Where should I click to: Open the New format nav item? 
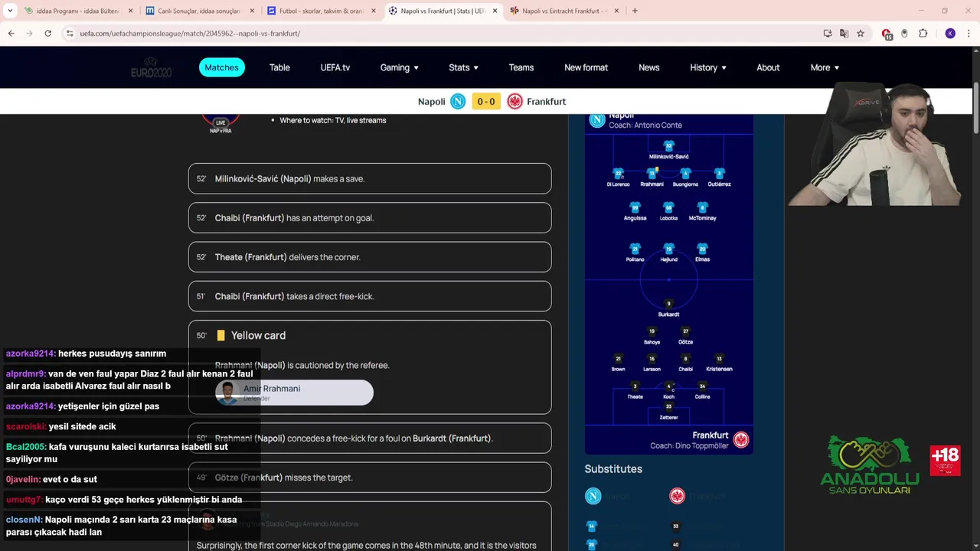[x=586, y=67]
